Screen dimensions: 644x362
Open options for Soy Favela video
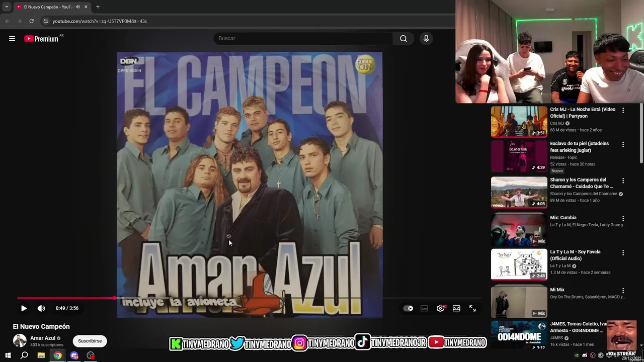623,253
